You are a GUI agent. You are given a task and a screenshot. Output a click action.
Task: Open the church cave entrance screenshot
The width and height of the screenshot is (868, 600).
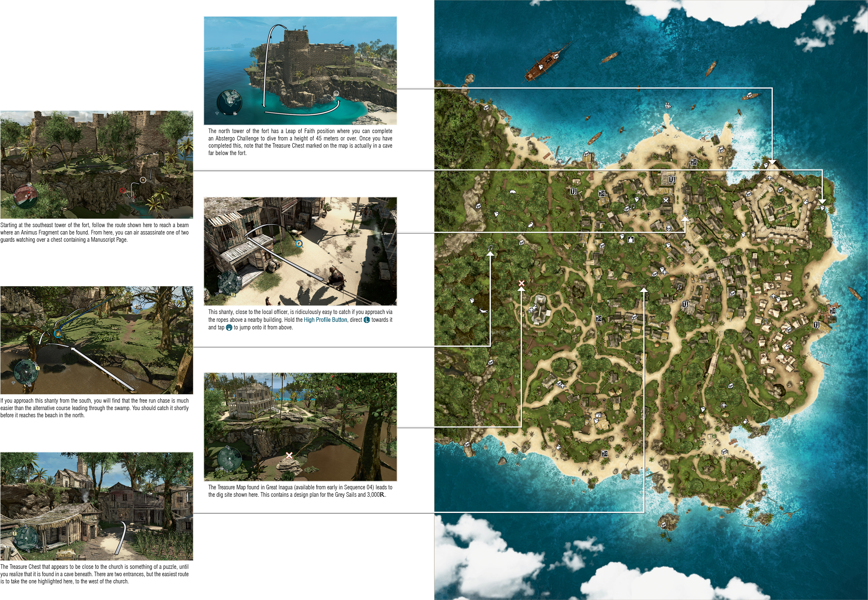[96, 506]
